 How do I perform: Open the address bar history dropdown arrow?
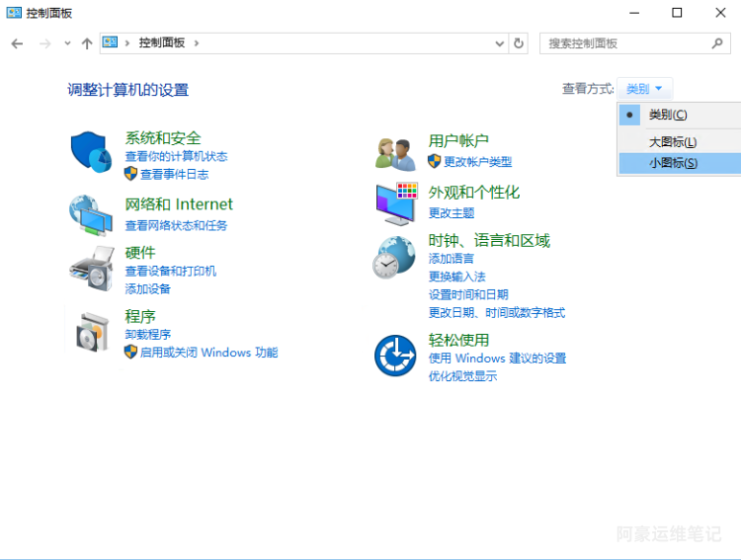pos(499,43)
